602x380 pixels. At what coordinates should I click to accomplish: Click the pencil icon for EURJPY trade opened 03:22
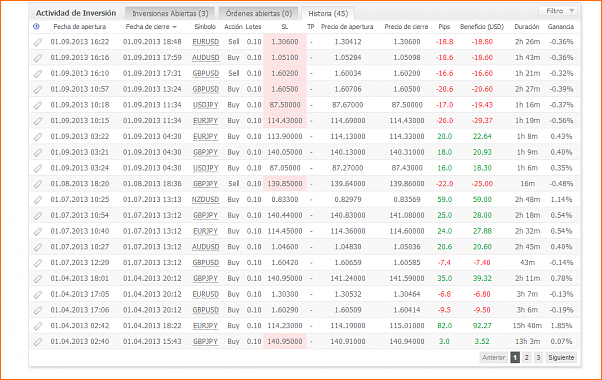38,136
